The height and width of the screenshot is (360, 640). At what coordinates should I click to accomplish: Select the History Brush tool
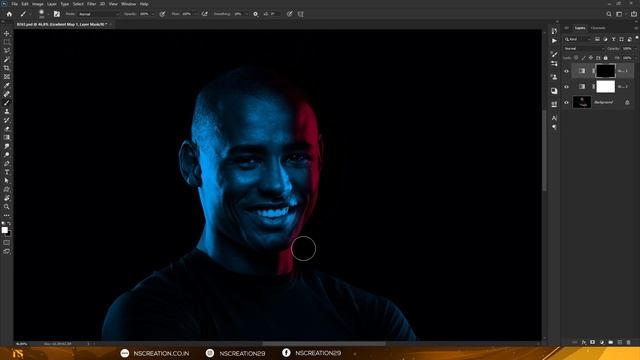pyautogui.click(x=7, y=120)
